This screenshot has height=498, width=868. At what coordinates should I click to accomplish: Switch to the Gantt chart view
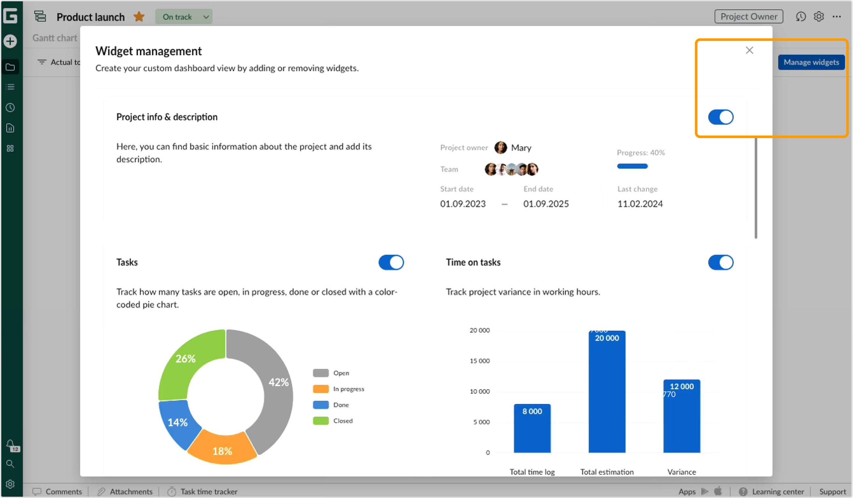coord(55,38)
